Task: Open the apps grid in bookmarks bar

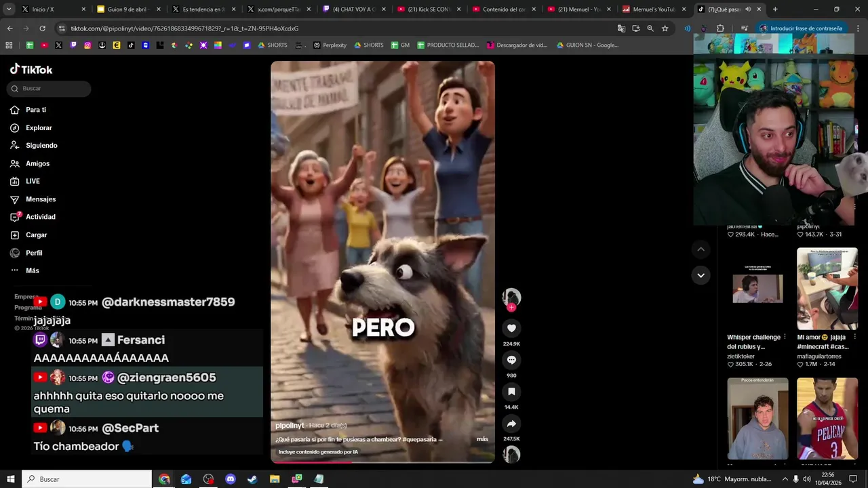Action: coord(9,45)
